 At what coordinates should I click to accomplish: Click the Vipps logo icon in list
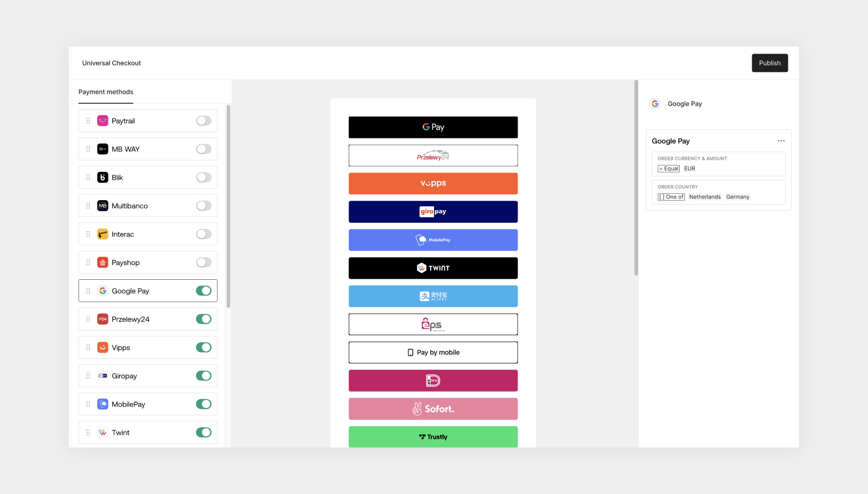(102, 348)
